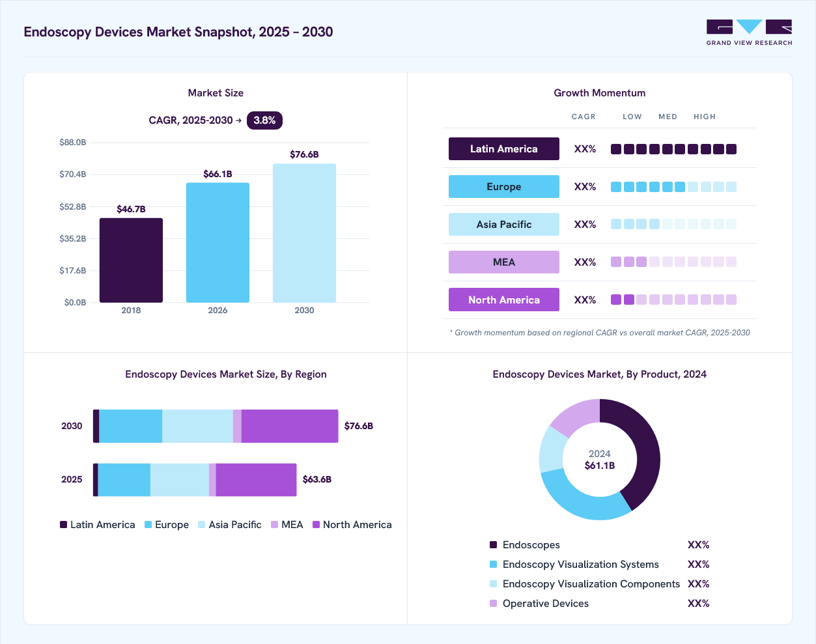
Task: Click the Europe legend swatch
Action: click(x=148, y=525)
